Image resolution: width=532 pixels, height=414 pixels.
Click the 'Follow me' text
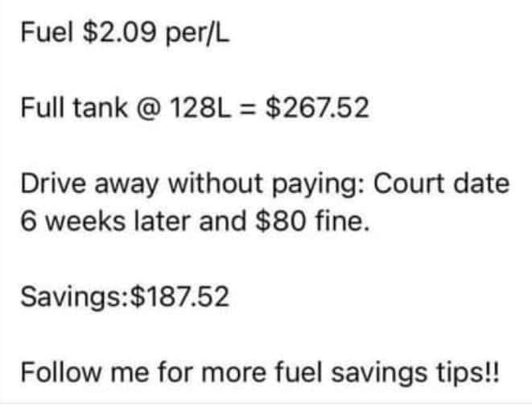click(x=85, y=372)
